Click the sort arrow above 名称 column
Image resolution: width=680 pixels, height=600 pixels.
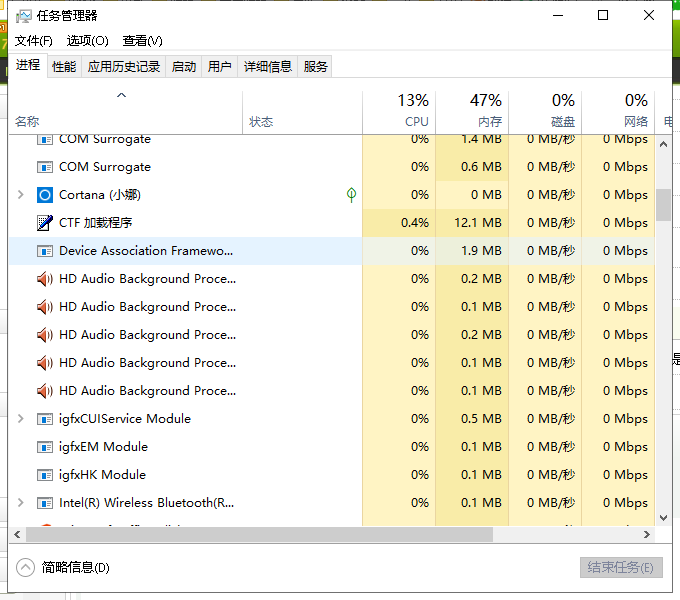pyautogui.click(x=121, y=95)
